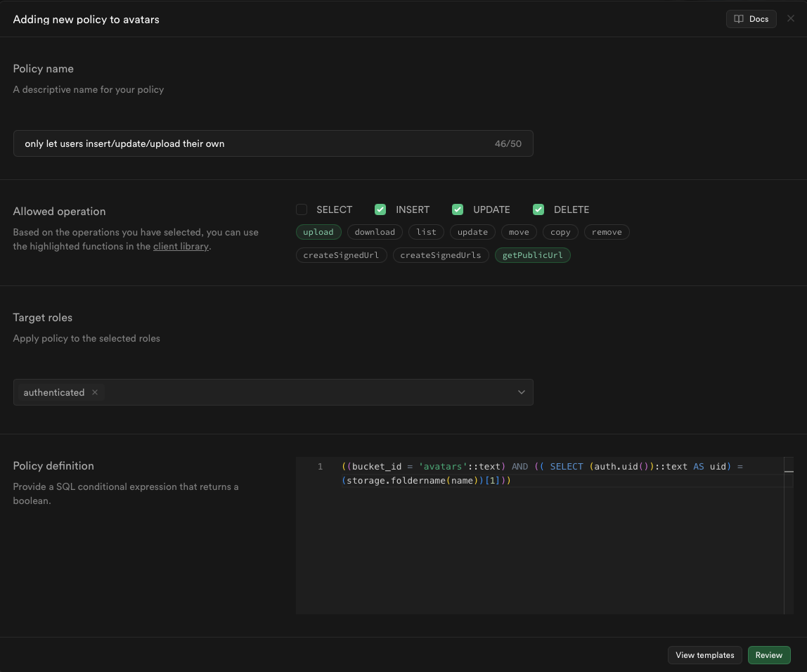The image size is (807, 672).
Task: Close the policy dialog with the X icon
Action: click(x=790, y=18)
